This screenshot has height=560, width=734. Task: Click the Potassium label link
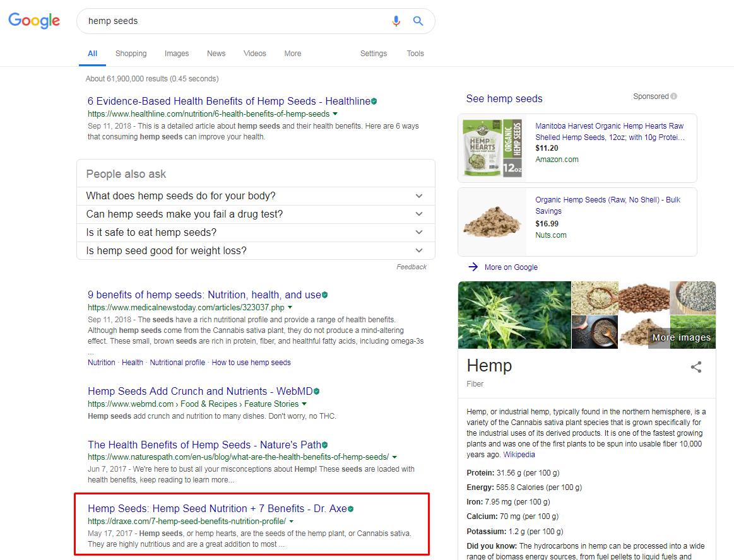tap(487, 532)
